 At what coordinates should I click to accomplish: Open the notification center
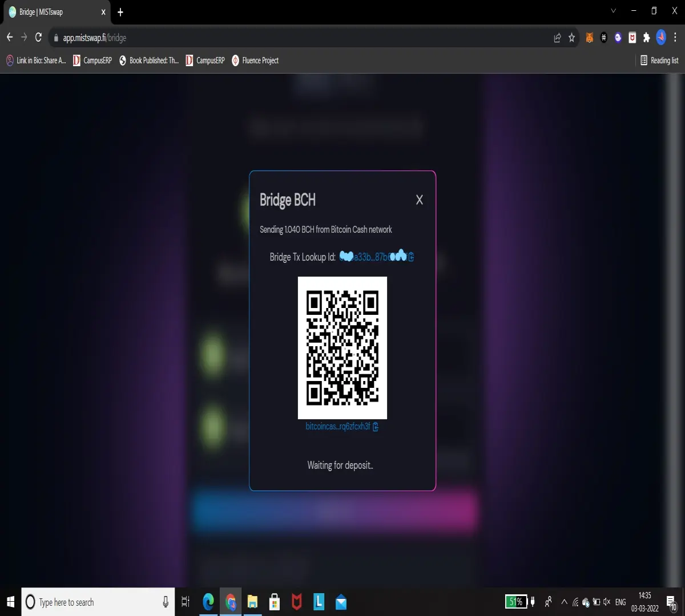coord(672,602)
